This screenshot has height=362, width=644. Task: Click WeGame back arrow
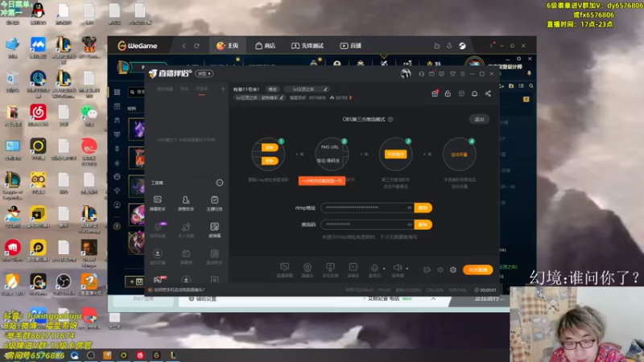(x=184, y=46)
